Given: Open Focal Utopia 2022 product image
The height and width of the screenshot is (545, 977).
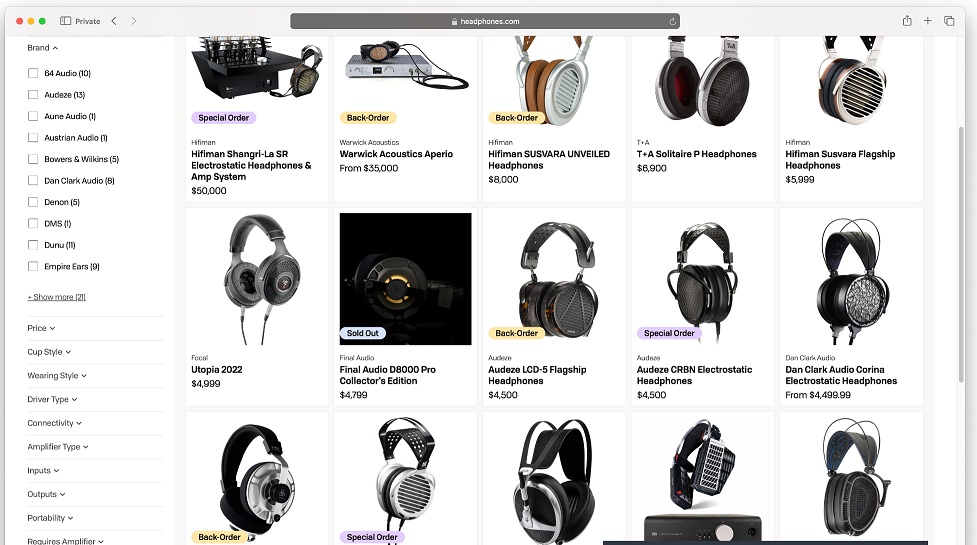Looking at the screenshot, I should (x=257, y=279).
